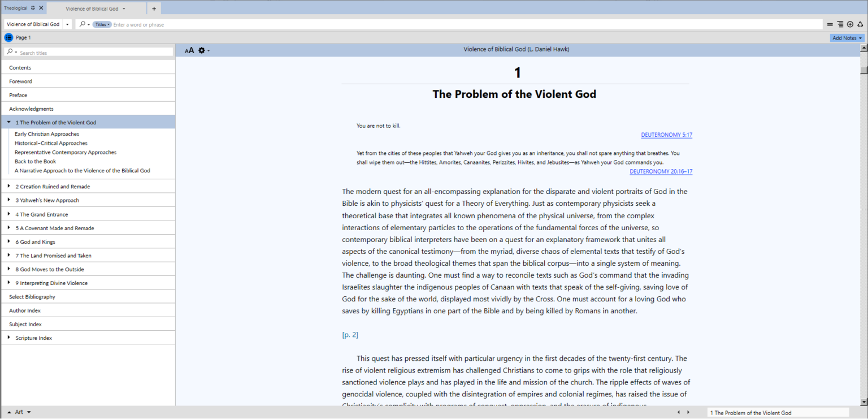Toggle the Titles search filter chip

(101, 24)
